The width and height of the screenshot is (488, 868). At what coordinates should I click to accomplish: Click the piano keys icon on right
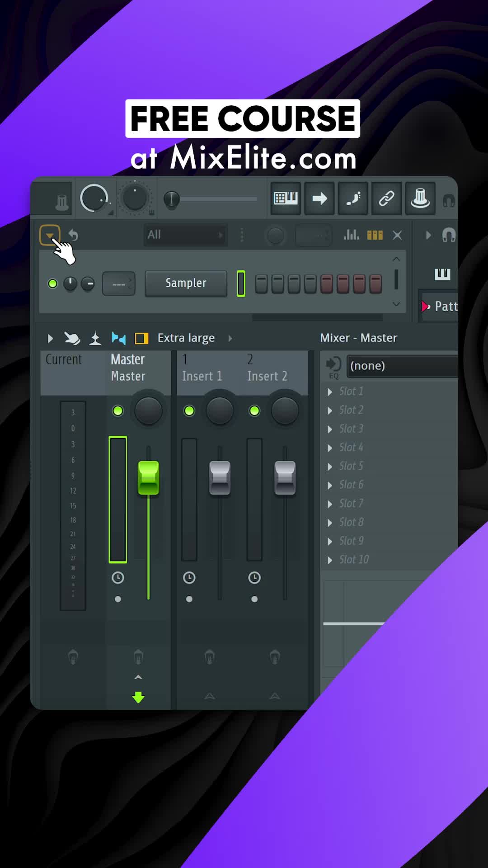click(x=442, y=274)
